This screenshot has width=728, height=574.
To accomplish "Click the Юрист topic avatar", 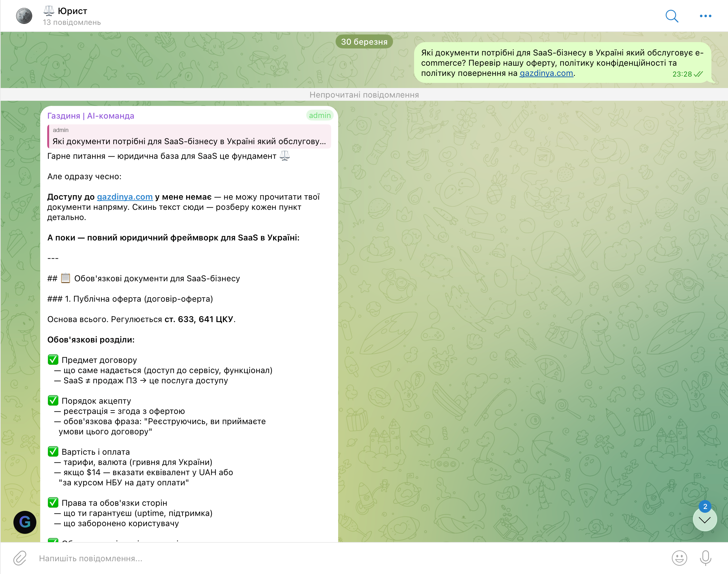I will (24, 16).
